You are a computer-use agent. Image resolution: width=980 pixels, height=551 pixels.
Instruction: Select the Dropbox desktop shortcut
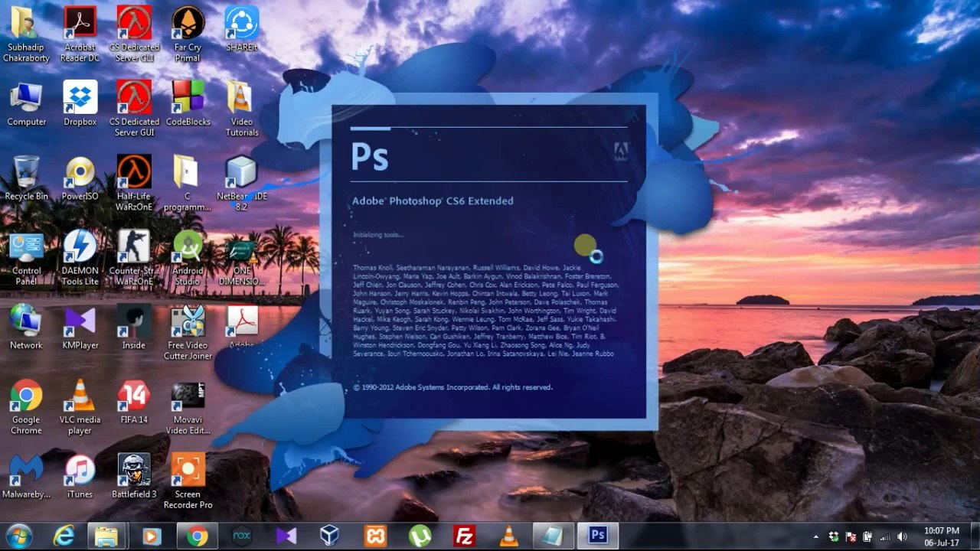[80, 103]
